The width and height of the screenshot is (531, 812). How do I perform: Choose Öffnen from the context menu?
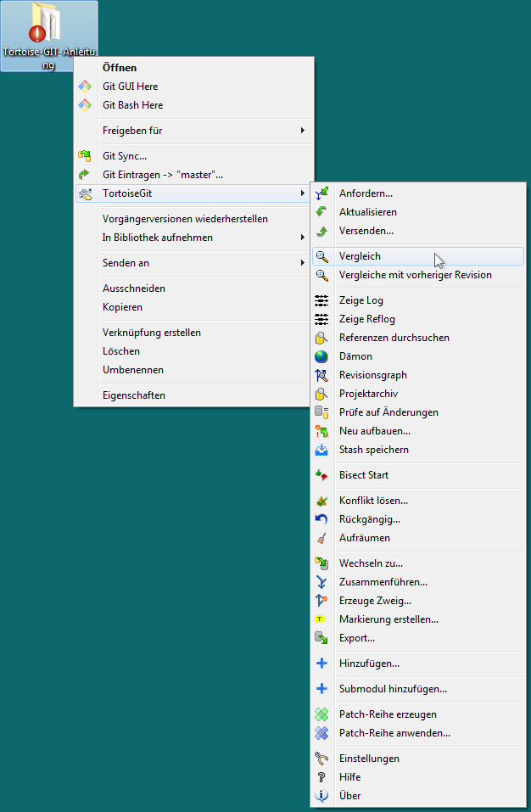click(193, 68)
